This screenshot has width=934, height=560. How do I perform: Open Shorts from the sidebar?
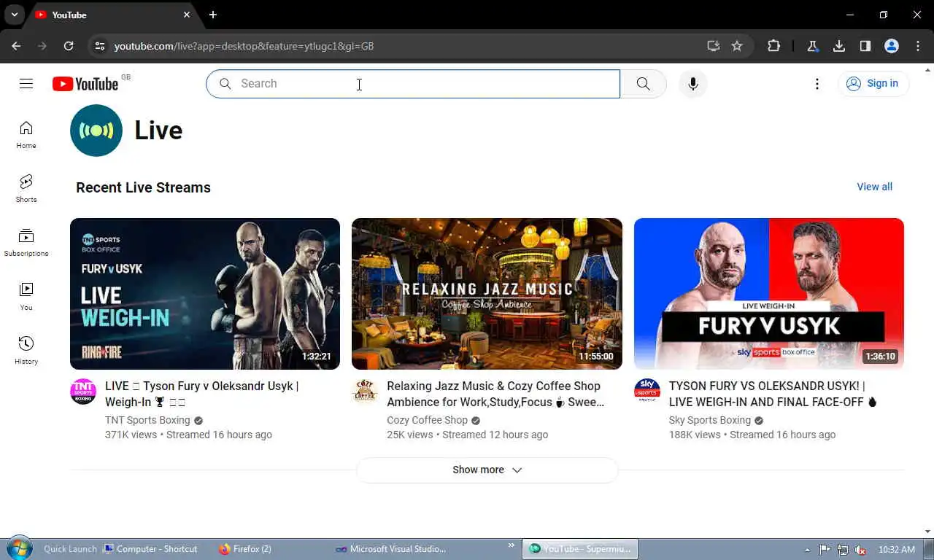(26, 189)
